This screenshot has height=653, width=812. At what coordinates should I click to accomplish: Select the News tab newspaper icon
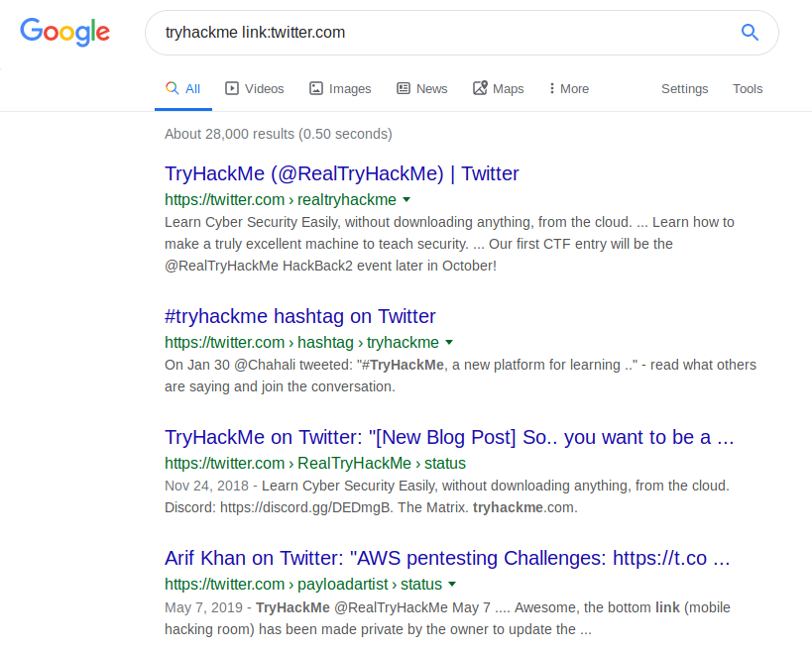point(404,88)
